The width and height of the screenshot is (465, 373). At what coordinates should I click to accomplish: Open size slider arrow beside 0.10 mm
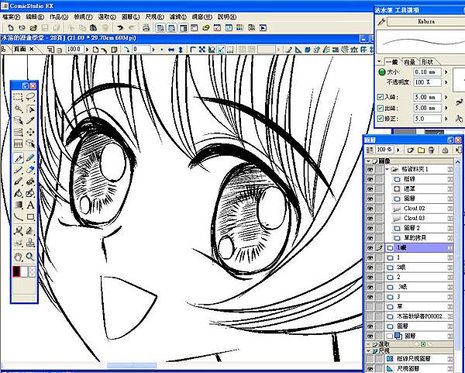click(446, 72)
